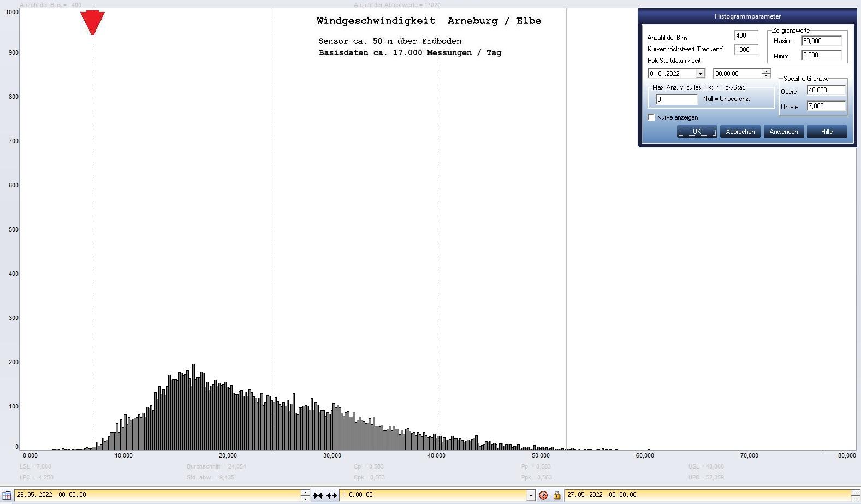Click the Kurvenhöchstwert (Frequenz) input field
The image size is (861, 504).
pos(746,50)
